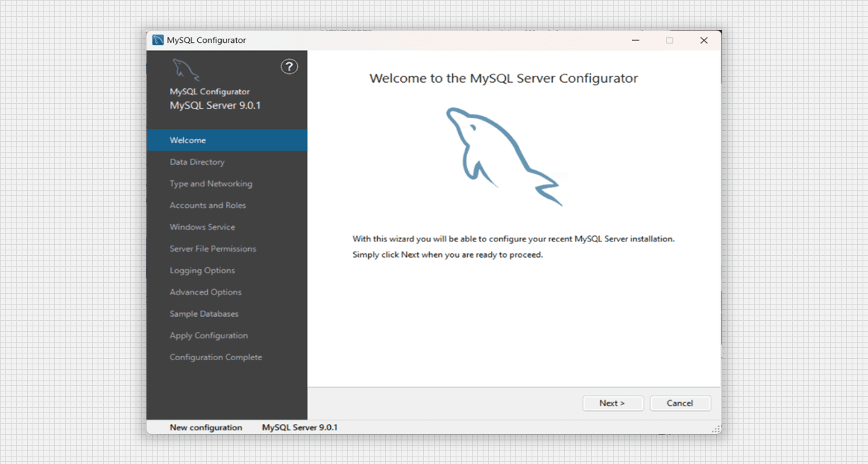Image resolution: width=868 pixels, height=464 pixels.
Task: Cancel the MySQL configuration wizard
Action: tap(679, 403)
